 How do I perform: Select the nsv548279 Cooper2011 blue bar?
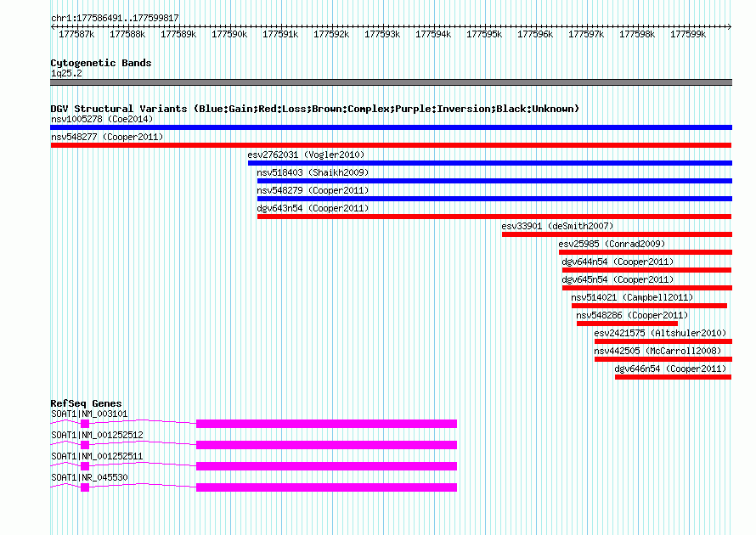point(494,199)
